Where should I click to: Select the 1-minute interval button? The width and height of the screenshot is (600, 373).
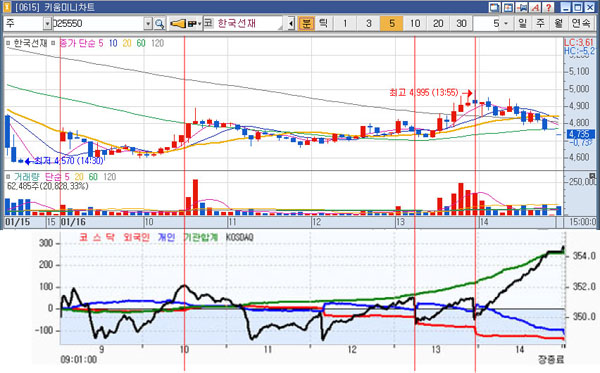(x=345, y=23)
